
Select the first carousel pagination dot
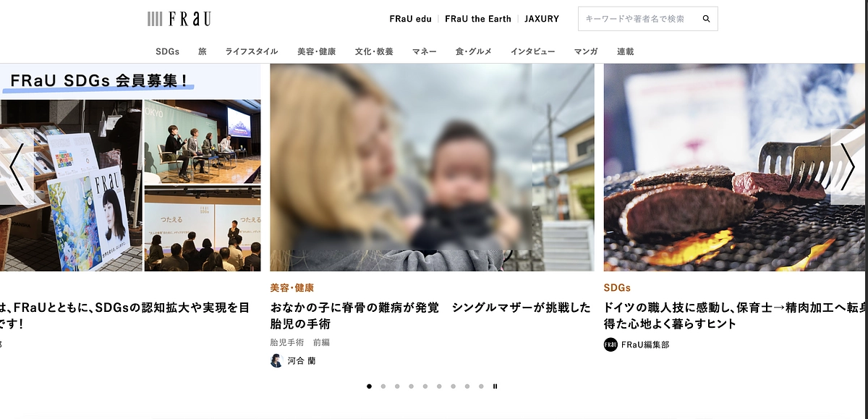pyautogui.click(x=369, y=386)
